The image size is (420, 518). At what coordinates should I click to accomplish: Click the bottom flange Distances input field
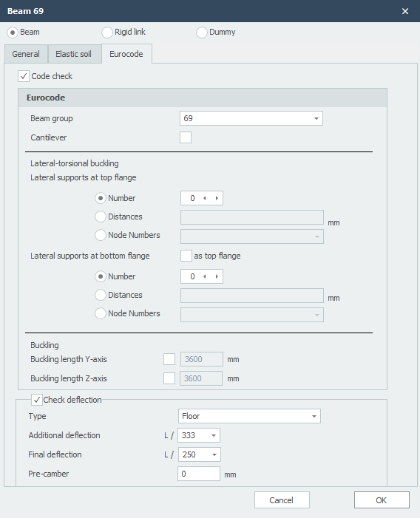[x=252, y=296]
